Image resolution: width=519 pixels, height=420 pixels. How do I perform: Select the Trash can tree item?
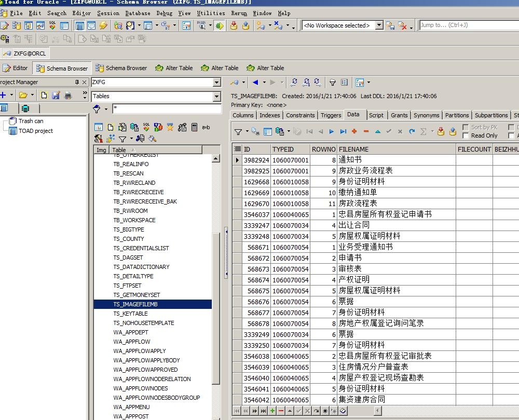click(x=31, y=121)
